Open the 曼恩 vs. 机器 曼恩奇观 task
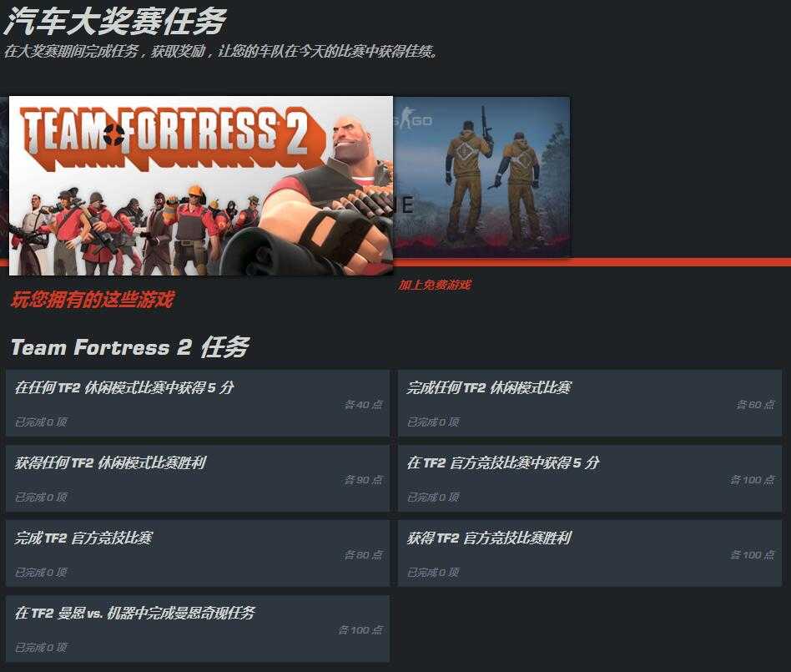Image resolution: width=791 pixels, height=672 pixels. 197,629
